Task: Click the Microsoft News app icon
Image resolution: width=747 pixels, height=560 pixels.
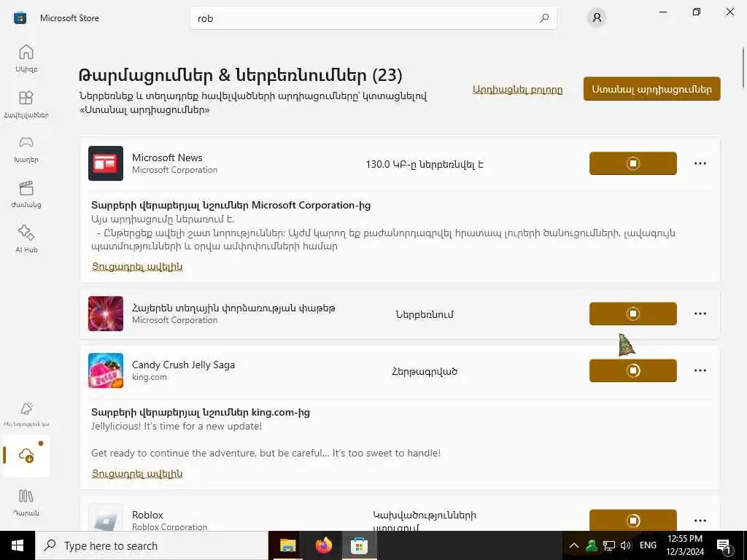Action: pyautogui.click(x=106, y=163)
